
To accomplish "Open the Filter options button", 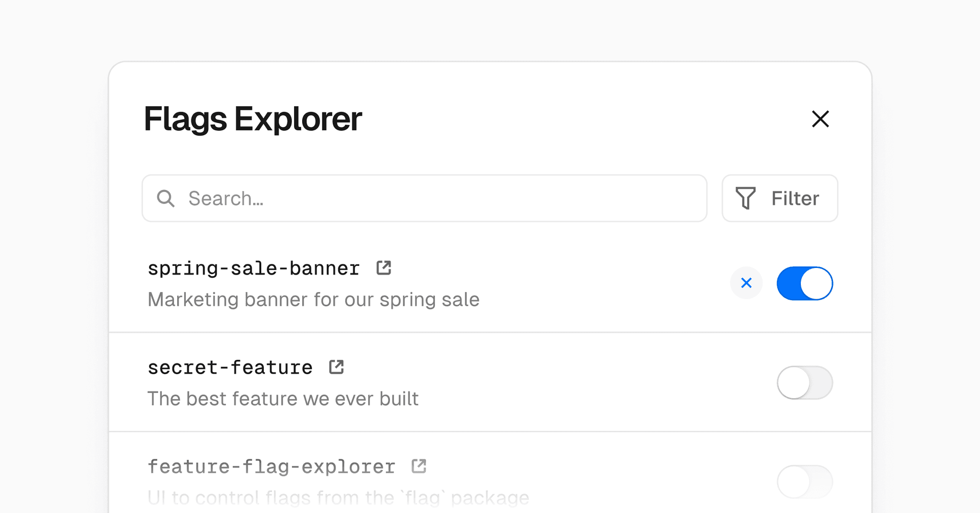I will point(779,198).
